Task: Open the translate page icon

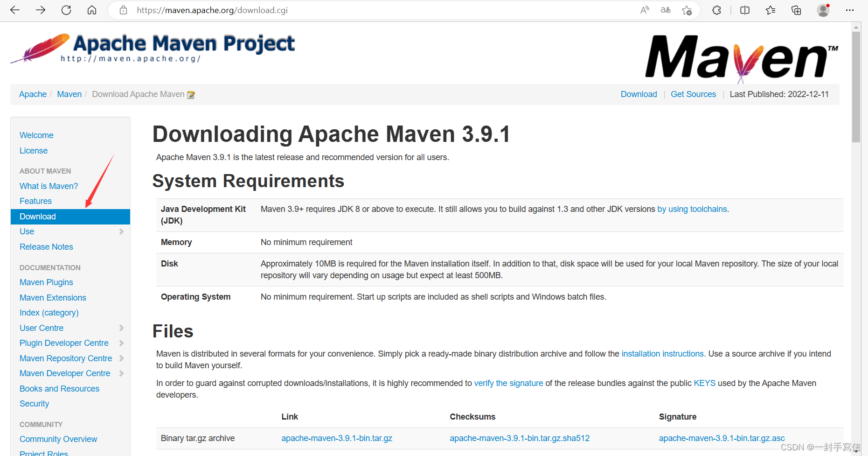Action: [x=666, y=10]
